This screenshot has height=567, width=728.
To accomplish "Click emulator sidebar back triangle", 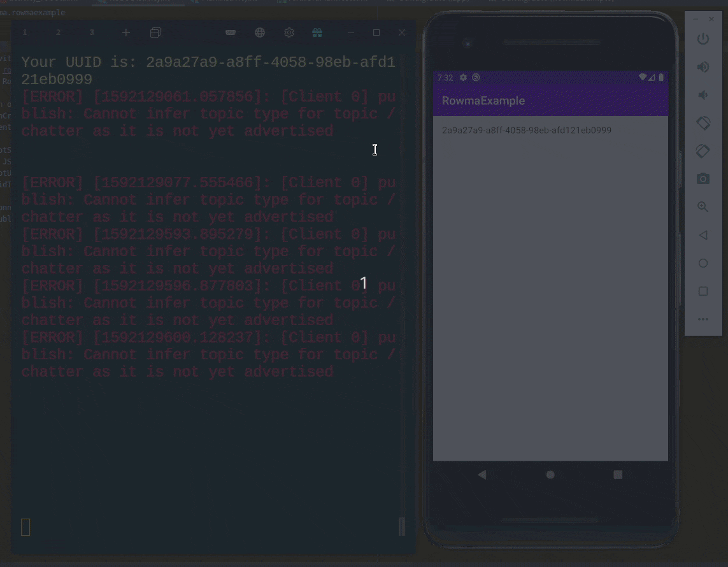I will 703,235.
